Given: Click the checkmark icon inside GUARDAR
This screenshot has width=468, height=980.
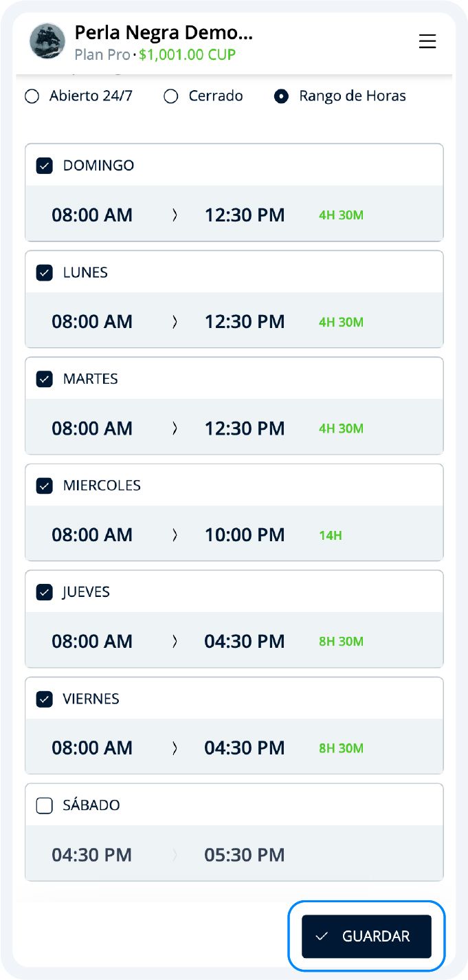Looking at the screenshot, I should pos(320,936).
